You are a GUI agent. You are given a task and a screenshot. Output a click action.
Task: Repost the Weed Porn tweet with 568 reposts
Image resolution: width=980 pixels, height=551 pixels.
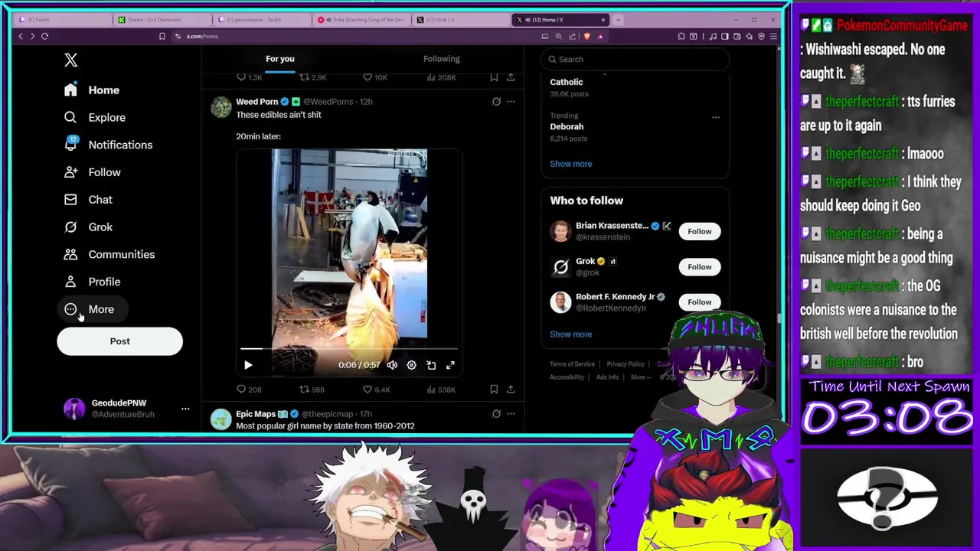point(312,390)
